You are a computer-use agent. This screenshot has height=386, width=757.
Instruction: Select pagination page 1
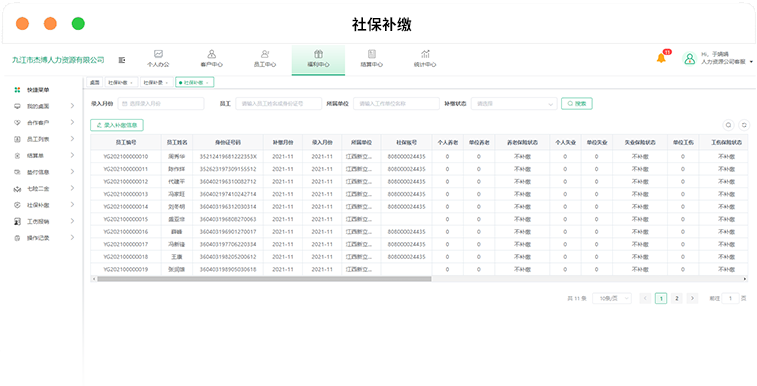pos(661,299)
